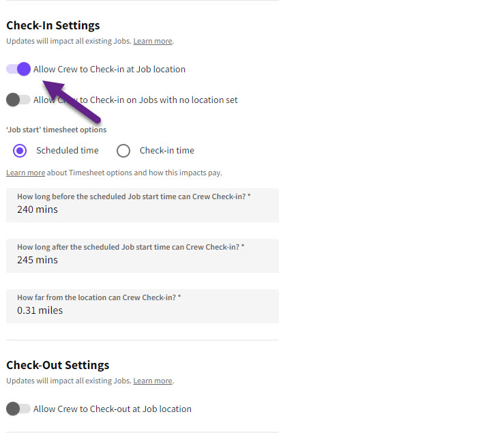Edit the after scheduled start Check-in minutes field
The height and width of the screenshot is (440, 504).
pyautogui.click(x=143, y=260)
